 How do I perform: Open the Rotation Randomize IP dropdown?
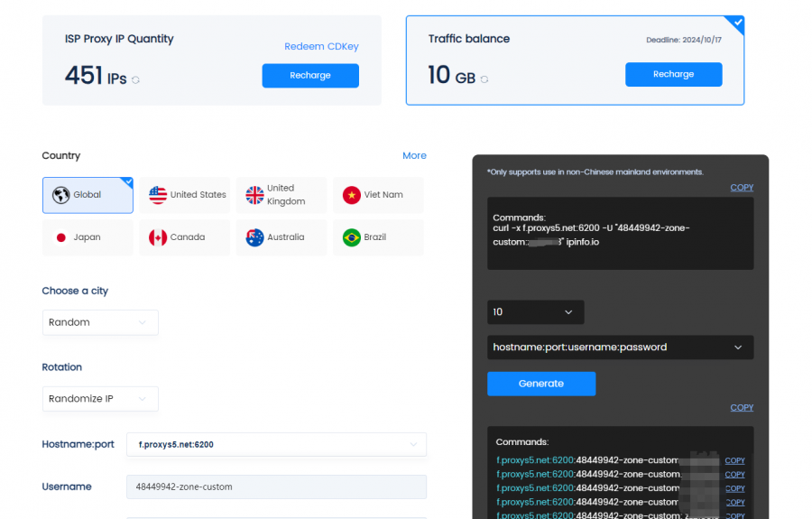[100, 399]
